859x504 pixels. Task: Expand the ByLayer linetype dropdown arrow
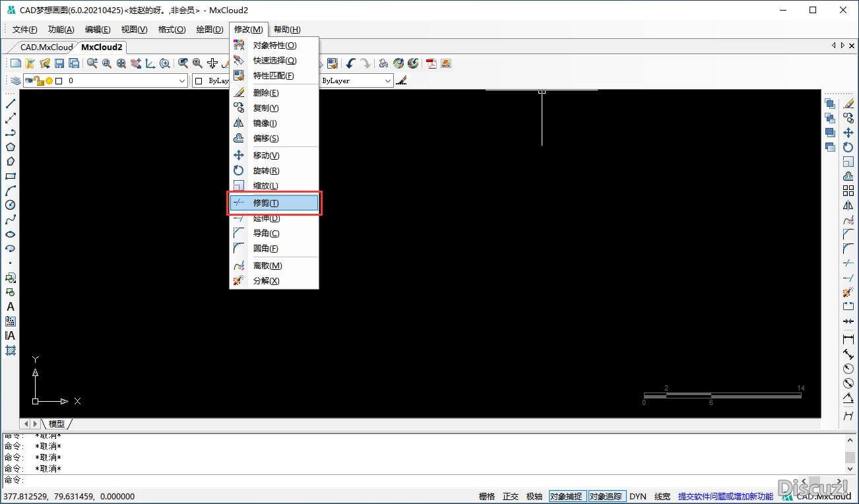tap(388, 80)
